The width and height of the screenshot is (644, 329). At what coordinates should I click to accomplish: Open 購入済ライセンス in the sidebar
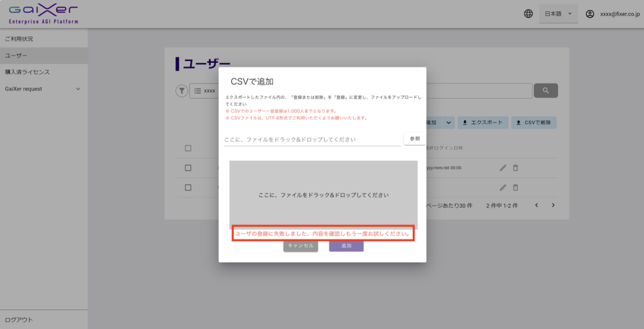pyautogui.click(x=27, y=72)
